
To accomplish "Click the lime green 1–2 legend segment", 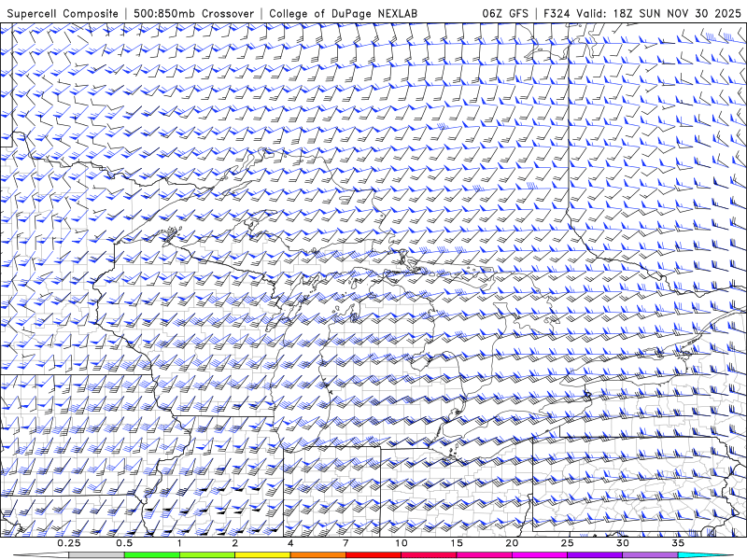I will [x=207, y=555].
